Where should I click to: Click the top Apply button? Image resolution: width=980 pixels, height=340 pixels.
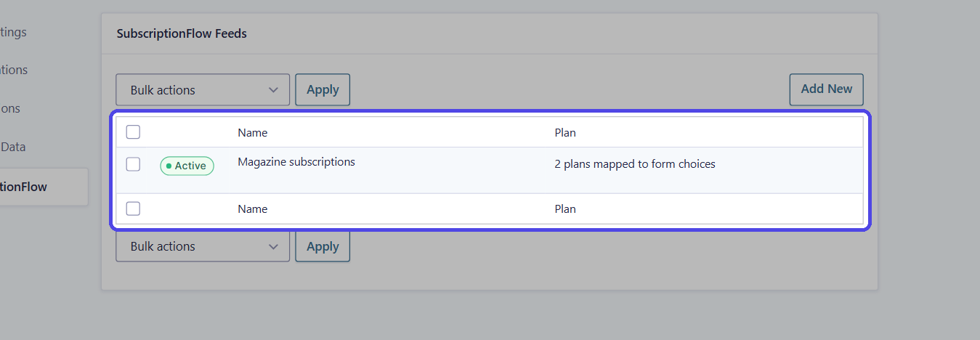click(x=323, y=90)
